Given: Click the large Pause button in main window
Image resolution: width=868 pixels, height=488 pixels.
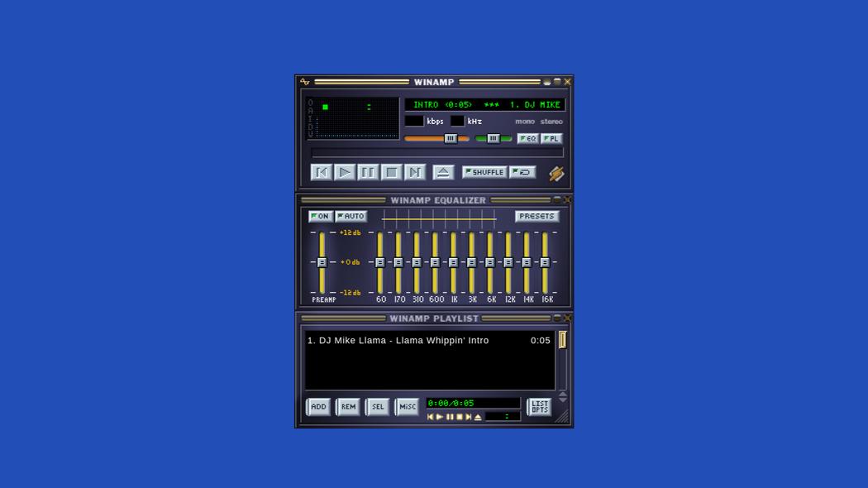Looking at the screenshot, I should point(368,172).
